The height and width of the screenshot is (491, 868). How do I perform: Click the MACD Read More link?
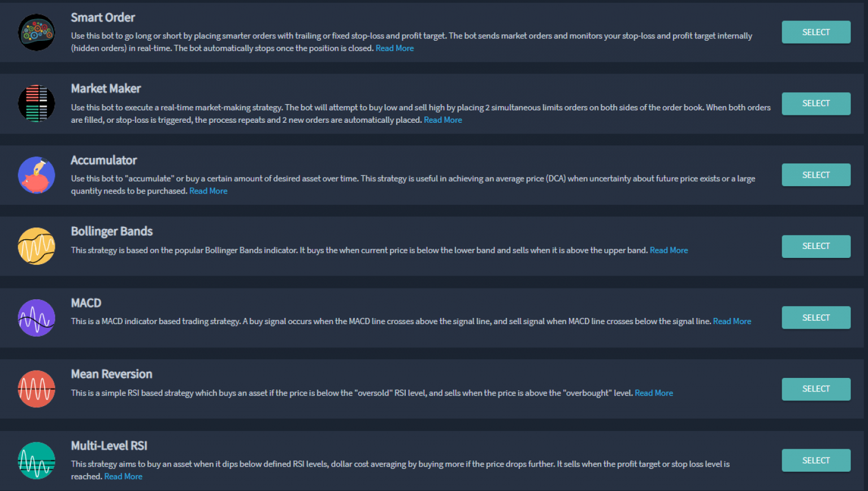pos(732,321)
